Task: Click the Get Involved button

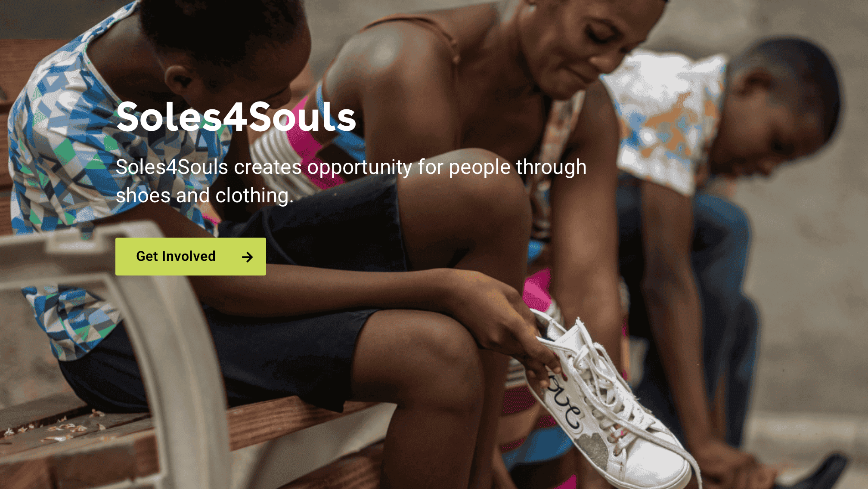Action: point(190,257)
